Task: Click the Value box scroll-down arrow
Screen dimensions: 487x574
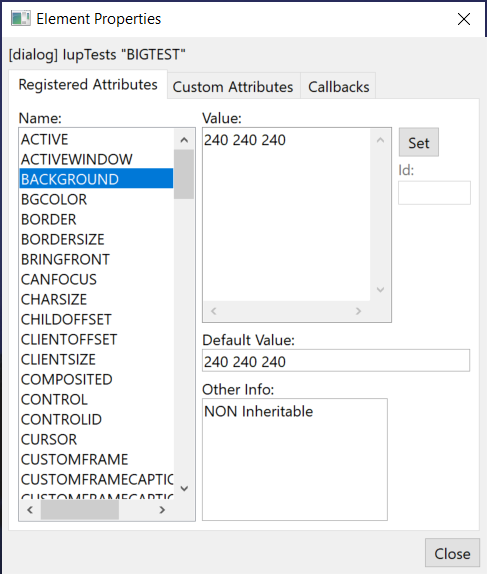Action: tap(380, 290)
